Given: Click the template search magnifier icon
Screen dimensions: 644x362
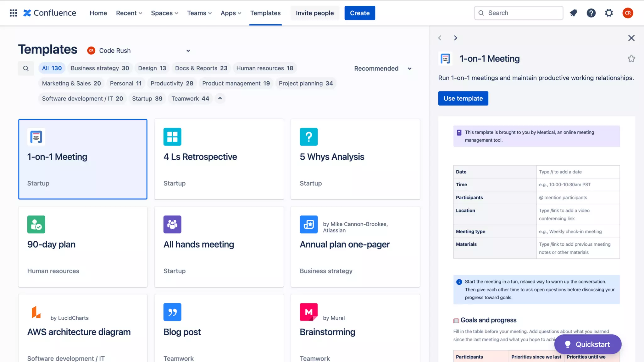Looking at the screenshot, I should [26, 68].
